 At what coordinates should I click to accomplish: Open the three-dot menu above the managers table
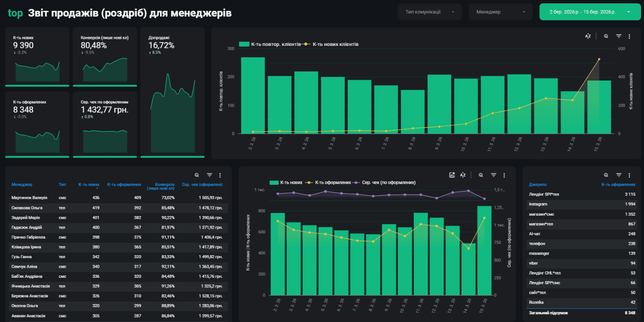(x=220, y=175)
